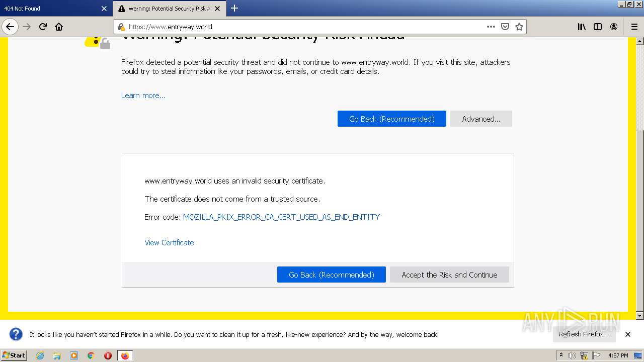Open the network tray icon
644x362 pixels.
click(x=584, y=355)
